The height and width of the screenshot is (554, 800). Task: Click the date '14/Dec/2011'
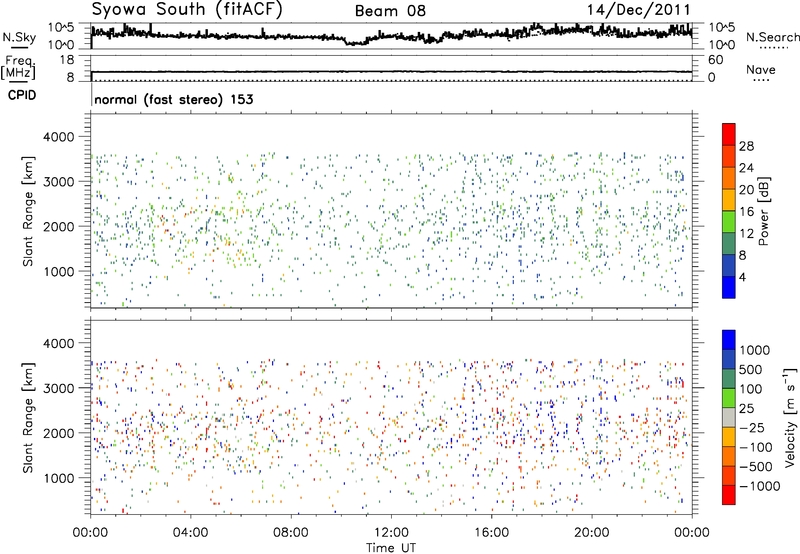click(639, 10)
